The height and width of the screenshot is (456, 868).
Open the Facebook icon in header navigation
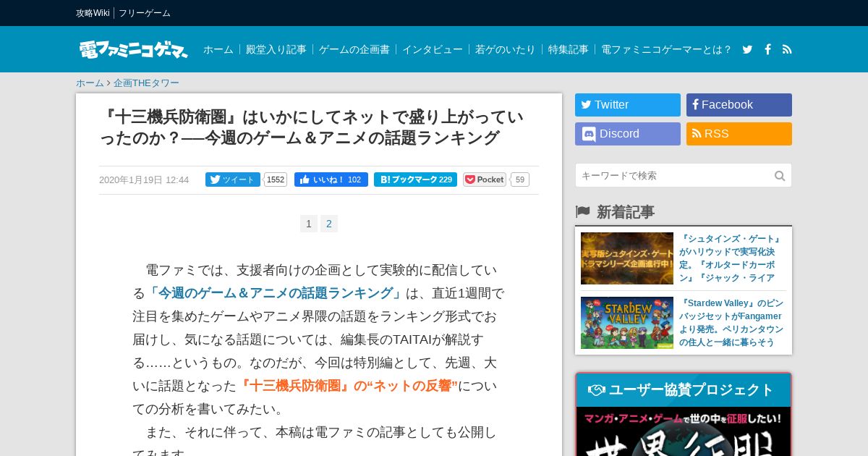[767, 49]
